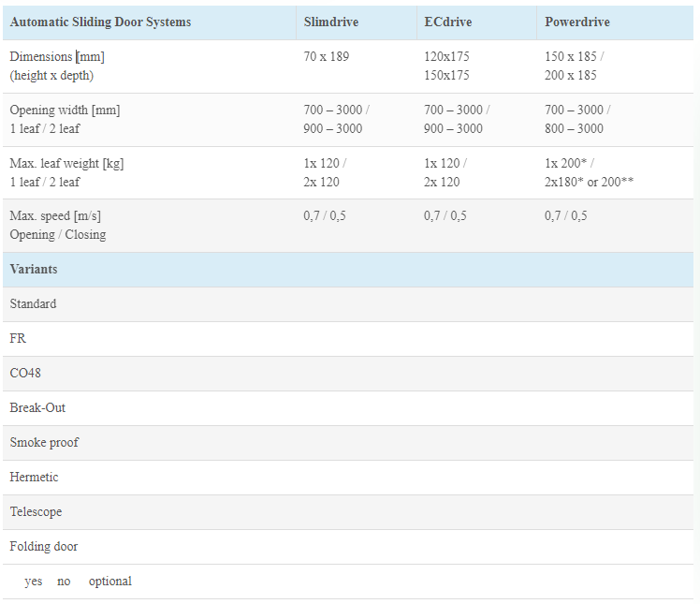Select '900 – 3000' in ECdrive column
The image size is (700, 604).
453,128
